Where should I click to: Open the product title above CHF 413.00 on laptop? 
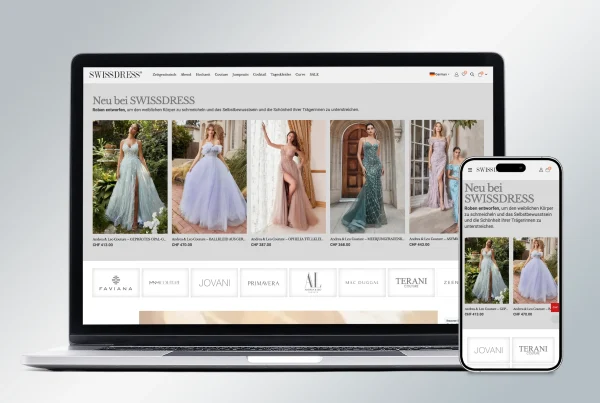[x=129, y=239]
